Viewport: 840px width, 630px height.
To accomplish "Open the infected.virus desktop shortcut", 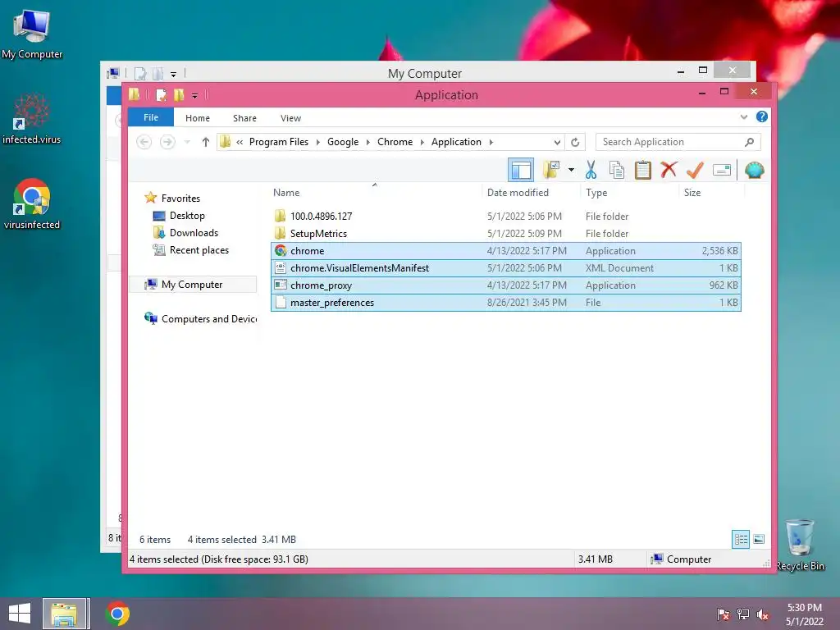I will pyautogui.click(x=32, y=119).
